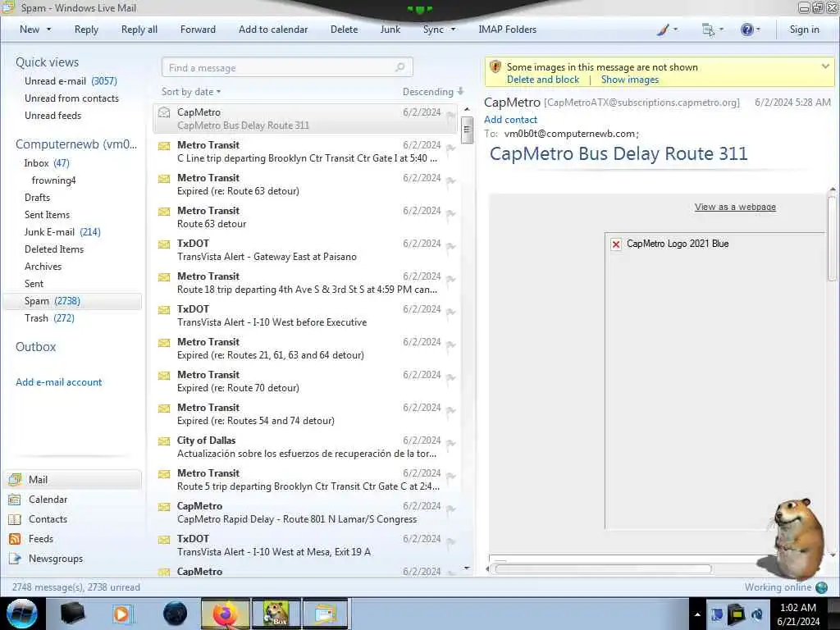Image resolution: width=840 pixels, height=630 pixels.
Task: Open the Trash folder
Action: [x=49, y=318]
